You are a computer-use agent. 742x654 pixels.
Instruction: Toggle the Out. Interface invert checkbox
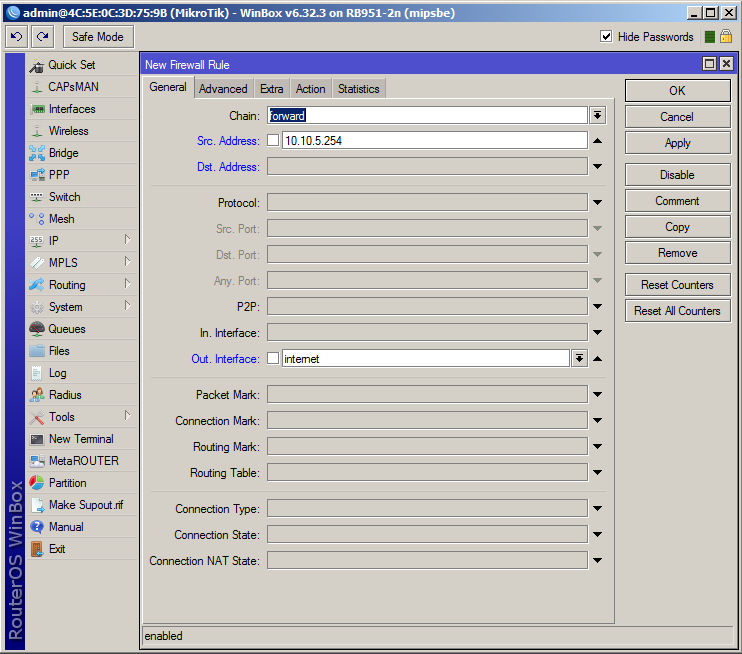point(273,359)
